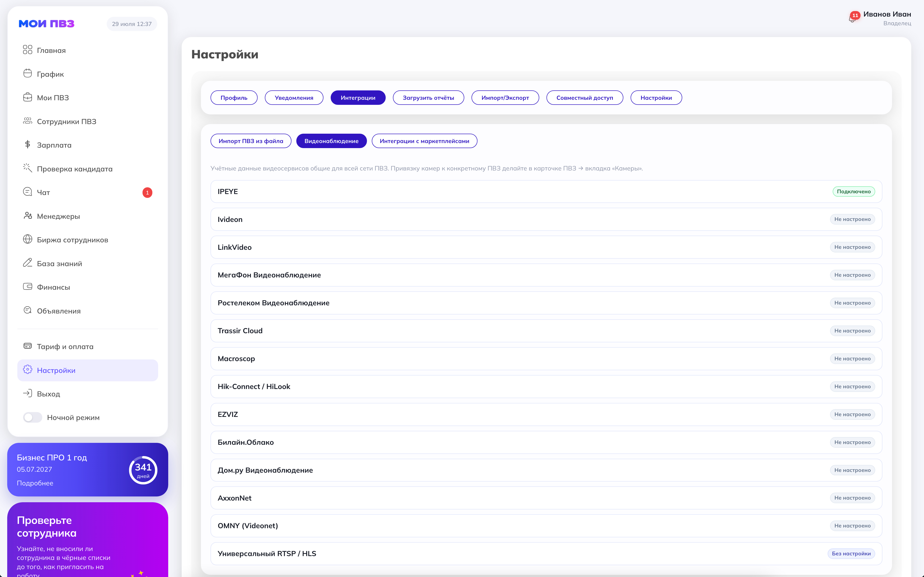Click the Биржа сотрудников globe icon
Viewport: 924px width, 577px height.
pyautogui.click(x=27, y=239)
